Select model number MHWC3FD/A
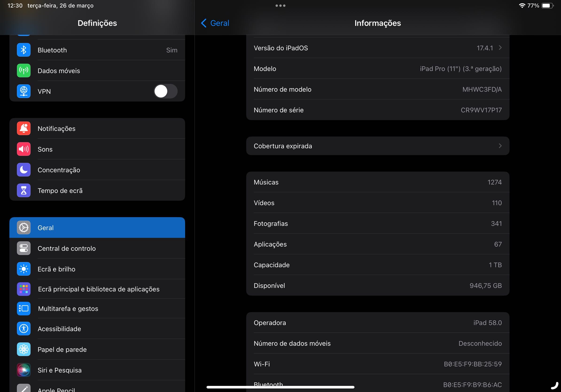The width and height of the screenshot is (561, 392). 482,89
